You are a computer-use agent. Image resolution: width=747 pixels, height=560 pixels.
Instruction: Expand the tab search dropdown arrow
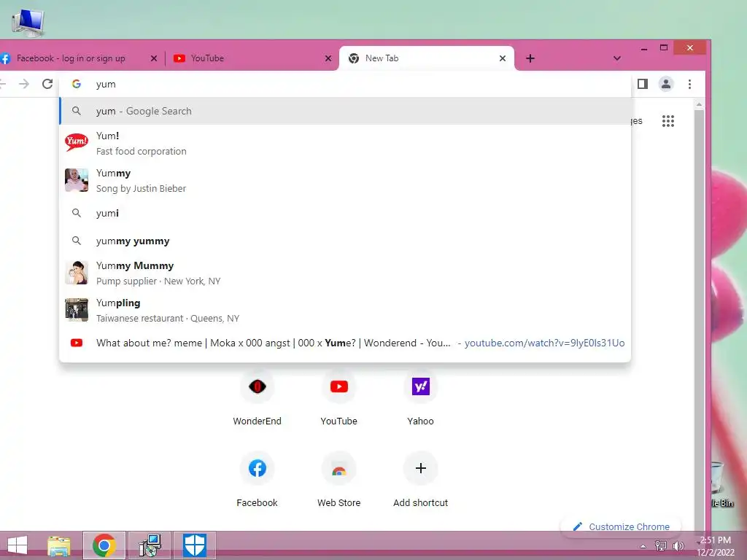617,58
